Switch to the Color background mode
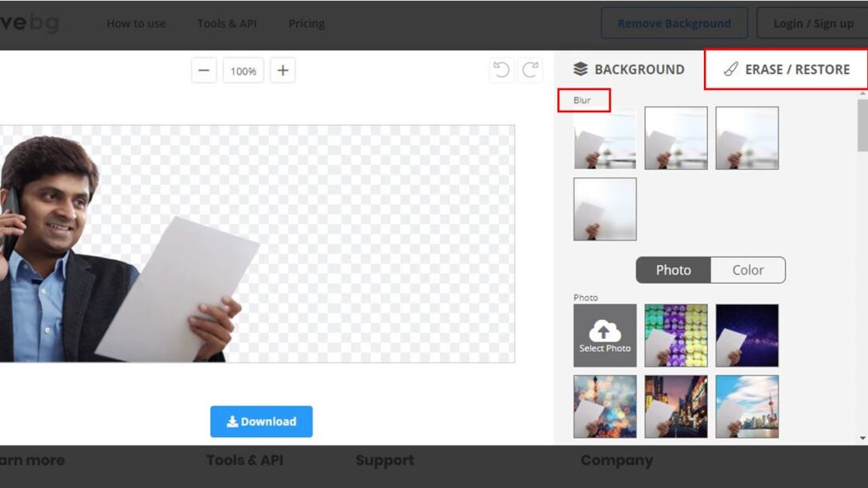 tap(746, 270)
